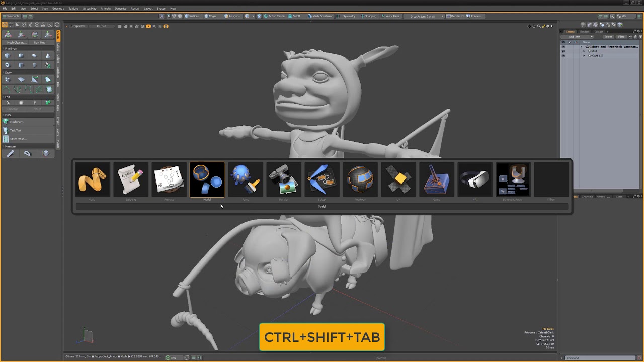Switch to the Groups tab
Viewport: 644px width, 362px height.
[599, 32]
